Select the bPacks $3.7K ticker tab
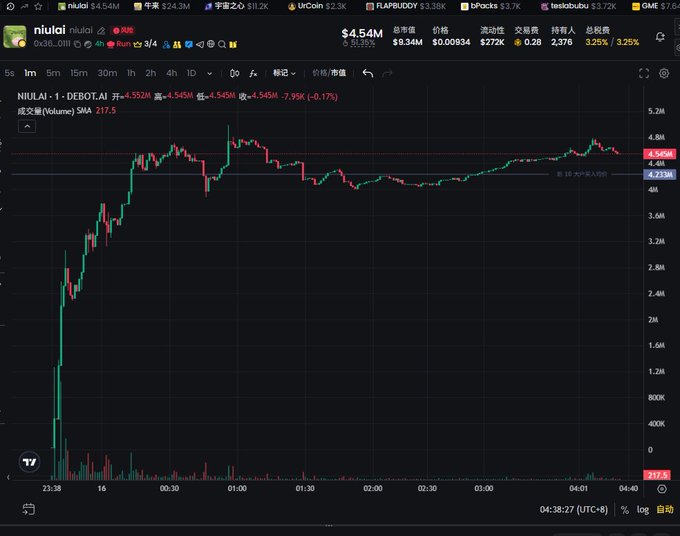This screenshot has height=536, width=680. tap(490, 6)
